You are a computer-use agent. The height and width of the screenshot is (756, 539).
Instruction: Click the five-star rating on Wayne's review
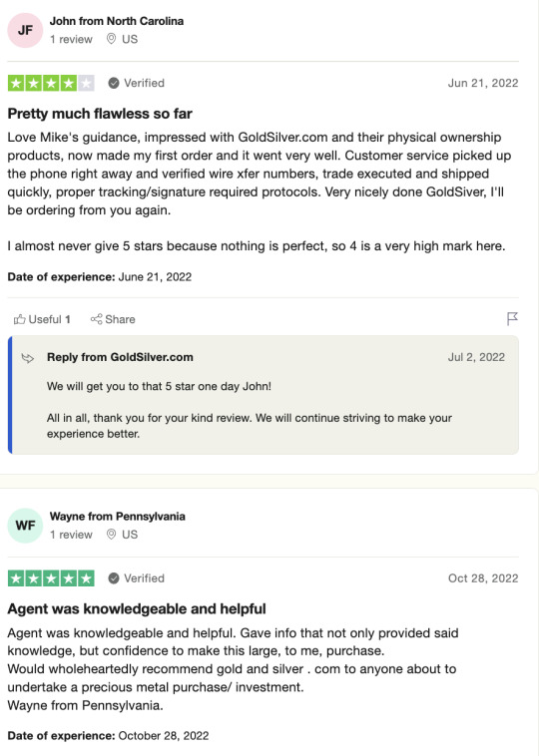pyautogui.click(x=51, y=578)
